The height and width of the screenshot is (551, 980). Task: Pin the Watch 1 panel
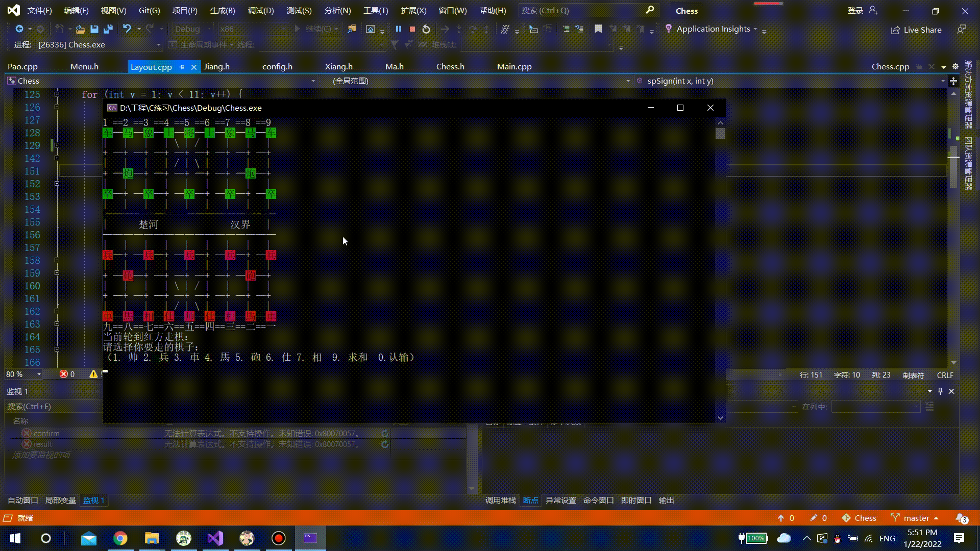coord(940,391)
